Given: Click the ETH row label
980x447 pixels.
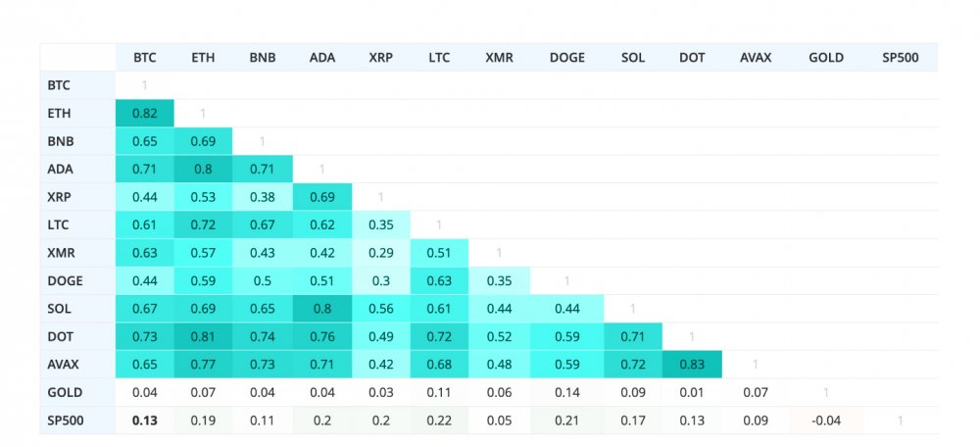Looking at the screenshot, I should coord(78,114).
